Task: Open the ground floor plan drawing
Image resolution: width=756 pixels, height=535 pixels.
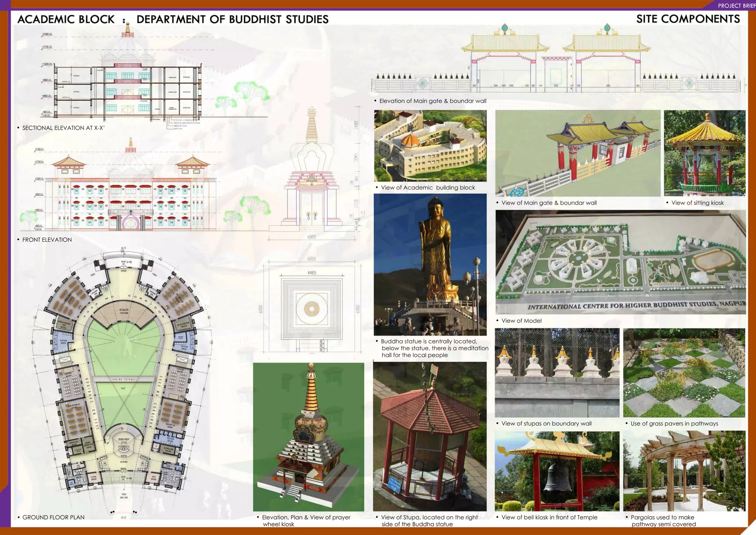Action: 122,382
